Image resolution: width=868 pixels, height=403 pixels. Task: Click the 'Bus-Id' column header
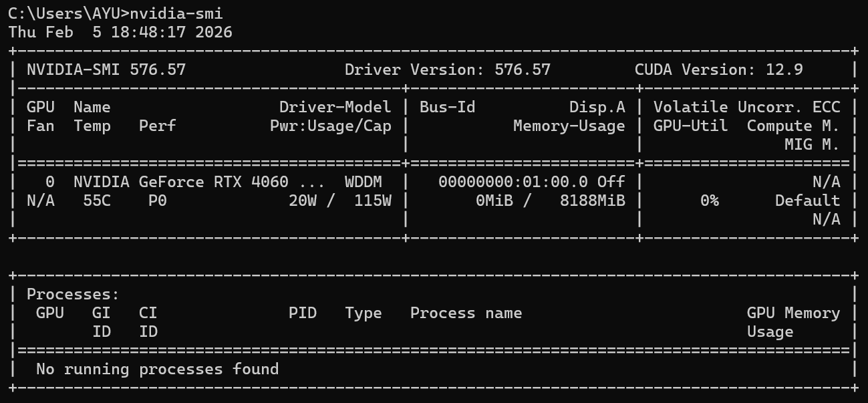point(448,107)
